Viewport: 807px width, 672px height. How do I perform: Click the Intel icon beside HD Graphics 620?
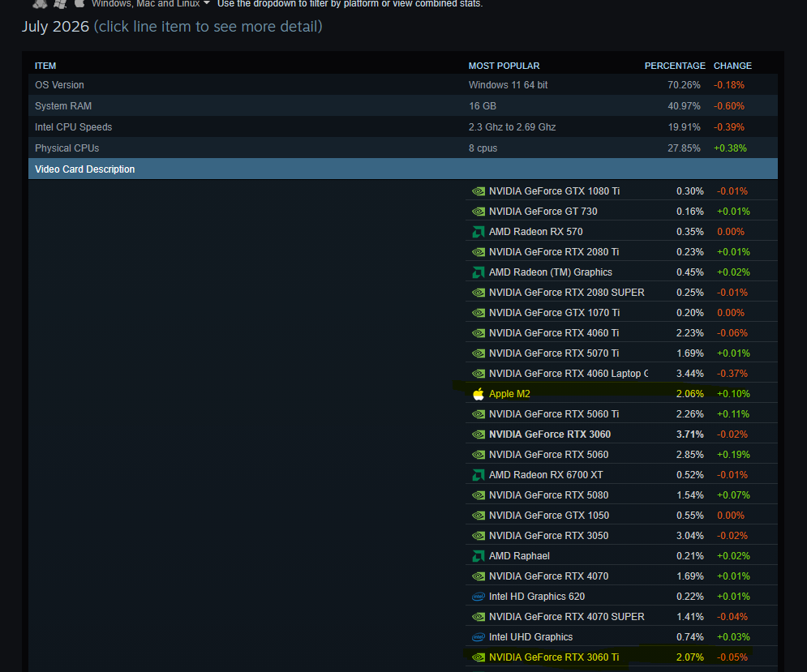point(479,597)
